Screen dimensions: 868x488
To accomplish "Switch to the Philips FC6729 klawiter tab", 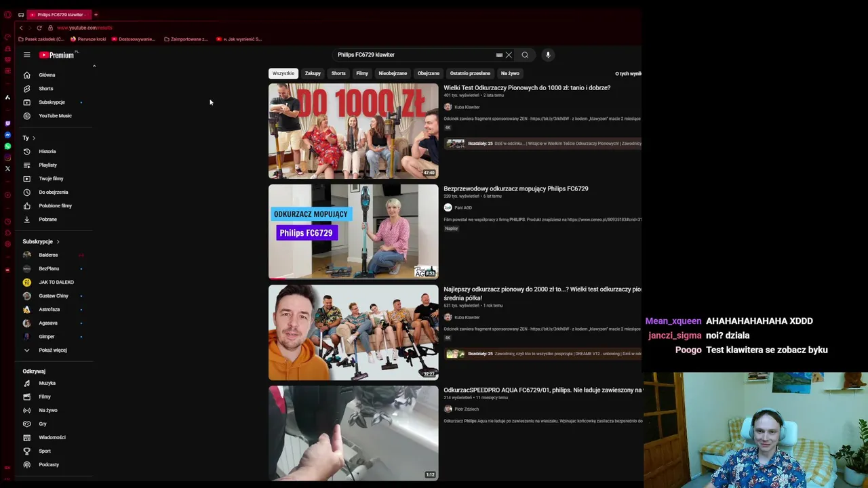I will pyautogui.click(x=60, y=14).
